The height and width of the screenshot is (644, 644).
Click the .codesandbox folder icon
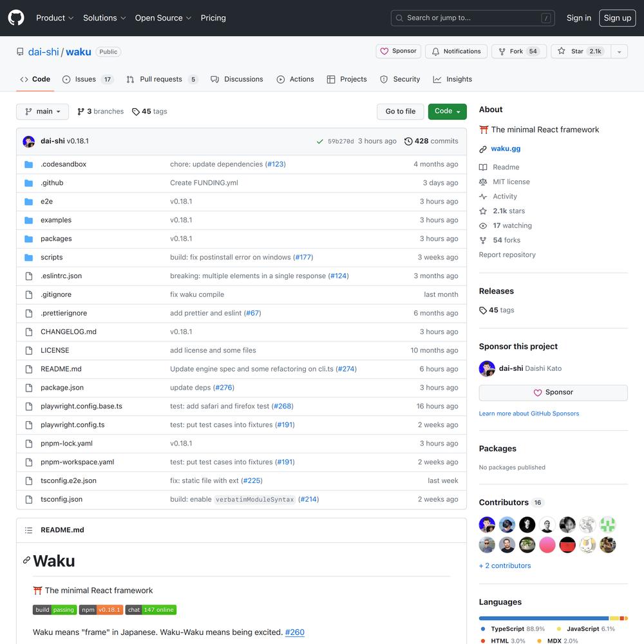pos(29,164)
